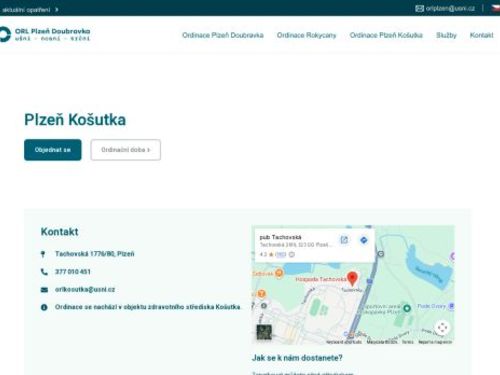
Task: Open larger map icon in the map info card
Action: click(344, 240)
